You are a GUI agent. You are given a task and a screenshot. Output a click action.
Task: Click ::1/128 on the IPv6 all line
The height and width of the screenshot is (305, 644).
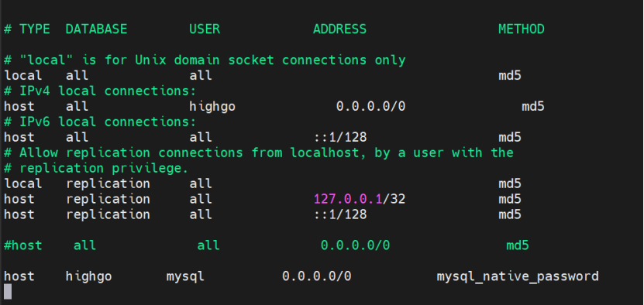[339, 137]
